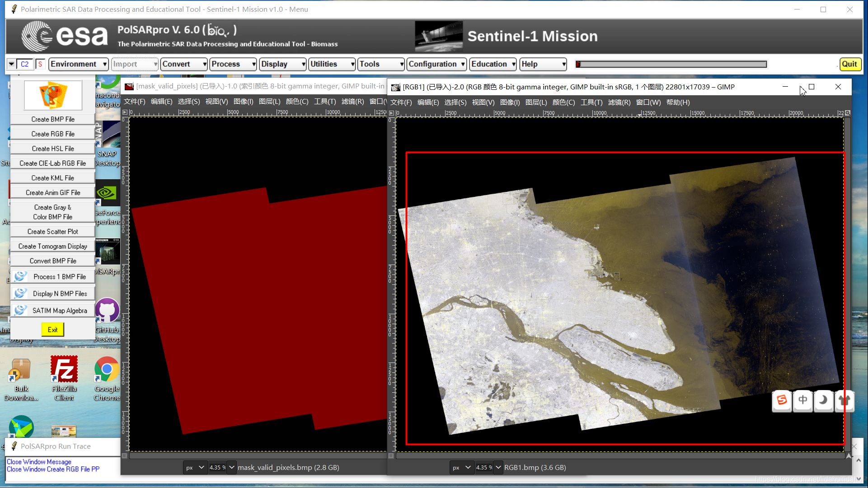Click the Create Scatter Plot icon
This screenshot has height=488, width=868.
click(52, 231)
